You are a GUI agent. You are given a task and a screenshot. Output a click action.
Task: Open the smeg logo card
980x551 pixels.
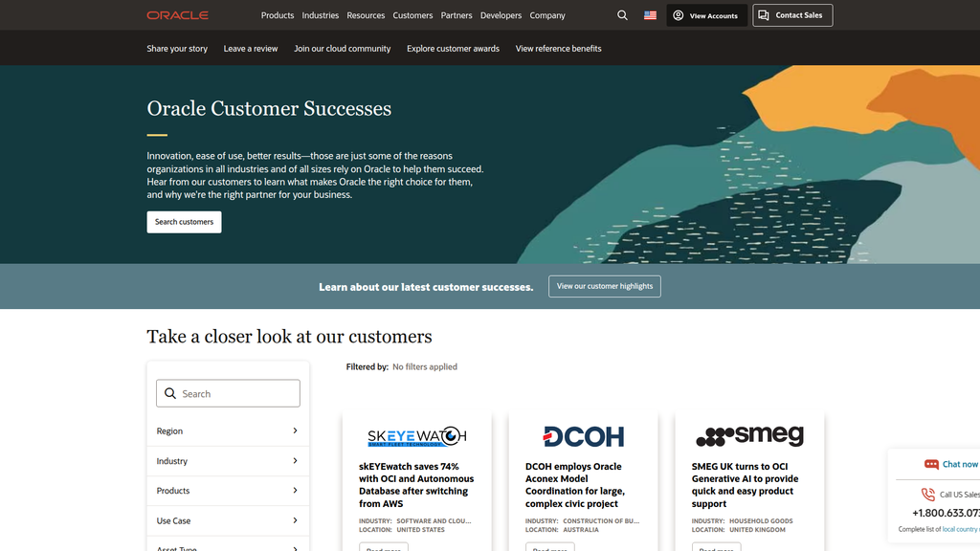click(x=749, y=435)
